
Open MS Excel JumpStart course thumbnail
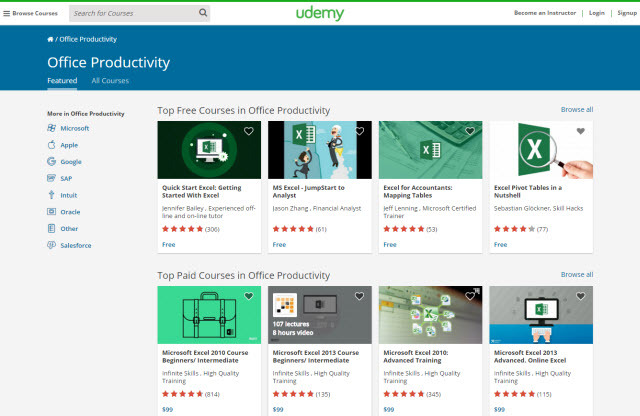(320, 150)
